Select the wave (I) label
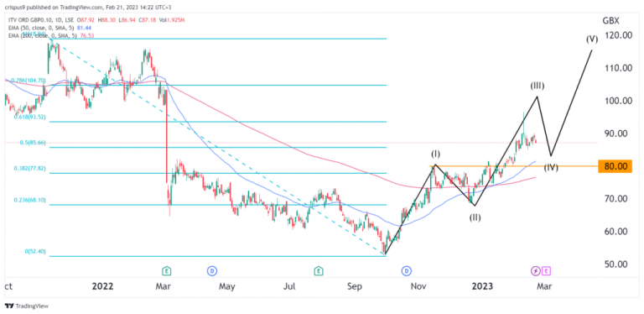The width and height of the screenshot is (644, 314). (x=435, y=154)
